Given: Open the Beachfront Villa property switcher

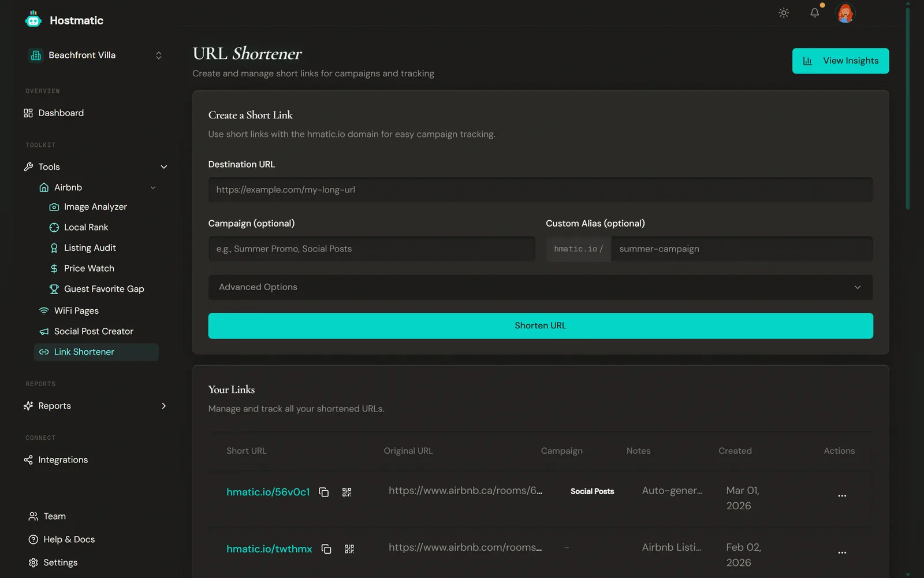Looking at the screenshot, I should tap(96, 55).
